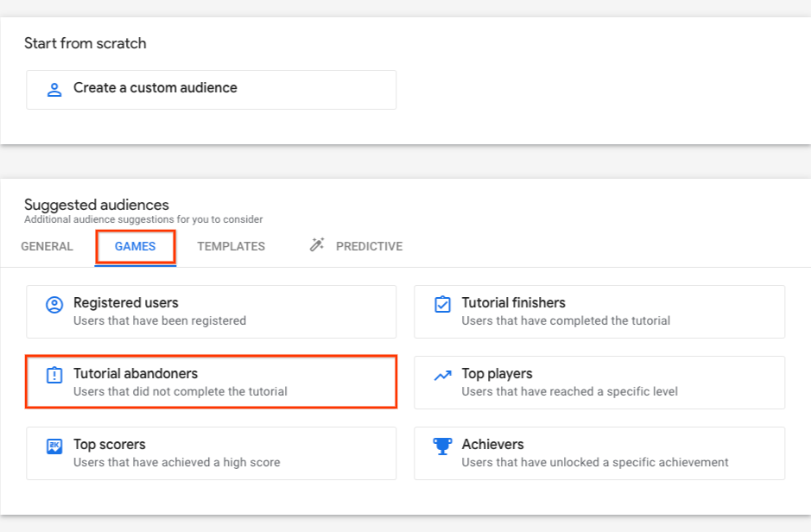
Task: Click the person icon beside Create a custom audience
Action: pos(54,90)
